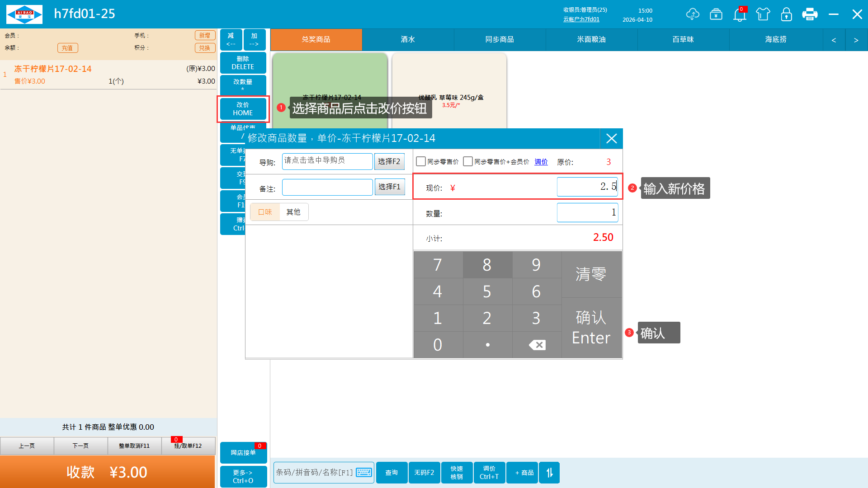Open the notification bell icon

coord(740,15)
